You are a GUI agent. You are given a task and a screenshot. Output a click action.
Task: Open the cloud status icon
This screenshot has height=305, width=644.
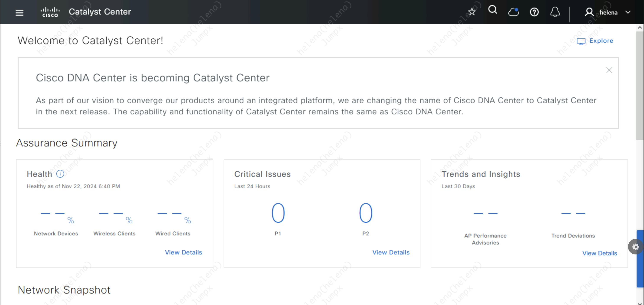pos(513,12)
